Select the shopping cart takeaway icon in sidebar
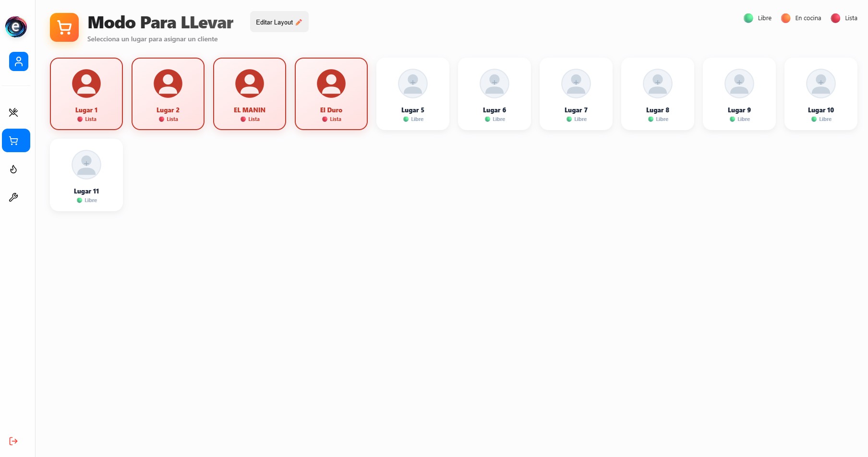868x457 pixels. (x=16, y=141)
